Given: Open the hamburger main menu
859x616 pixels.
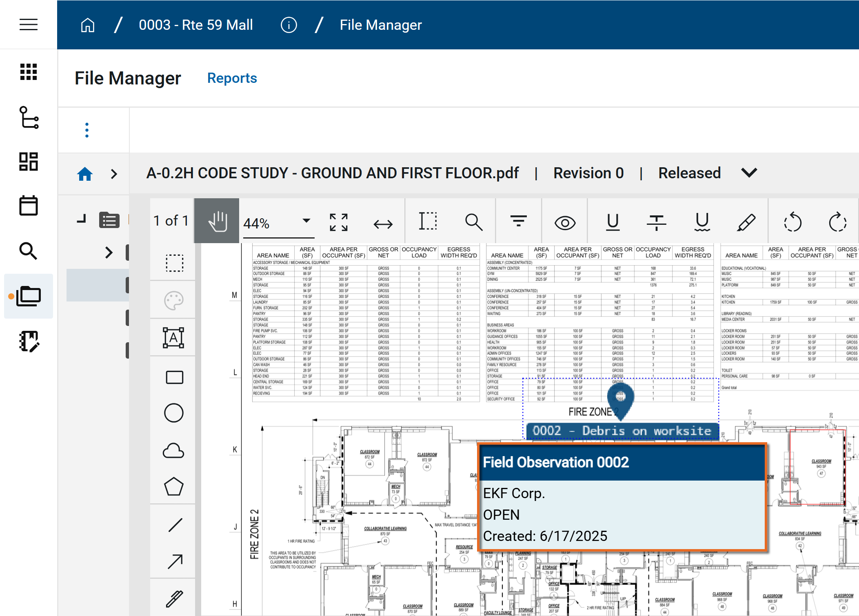Looking at the screenshot, I should (29, 24).
